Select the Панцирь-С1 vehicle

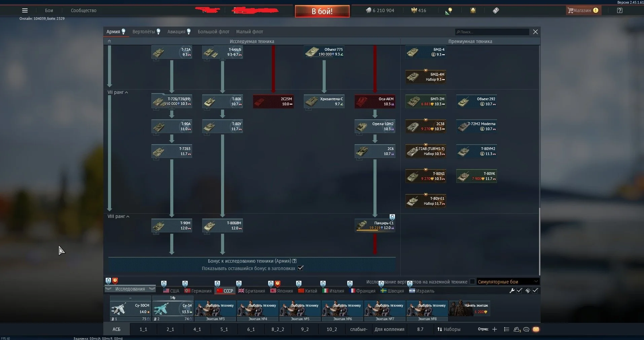[375, 225]
